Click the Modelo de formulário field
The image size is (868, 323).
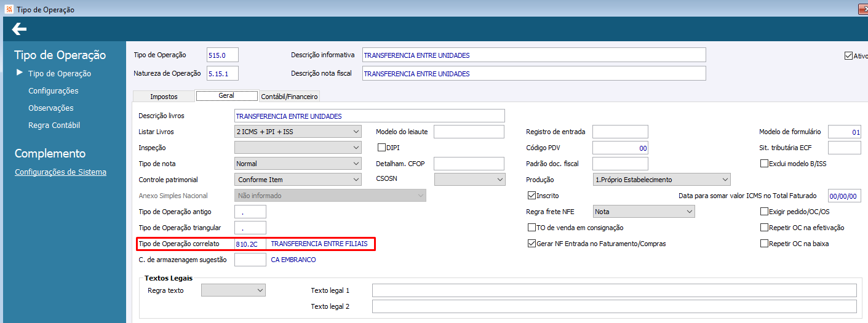(845, 132)
